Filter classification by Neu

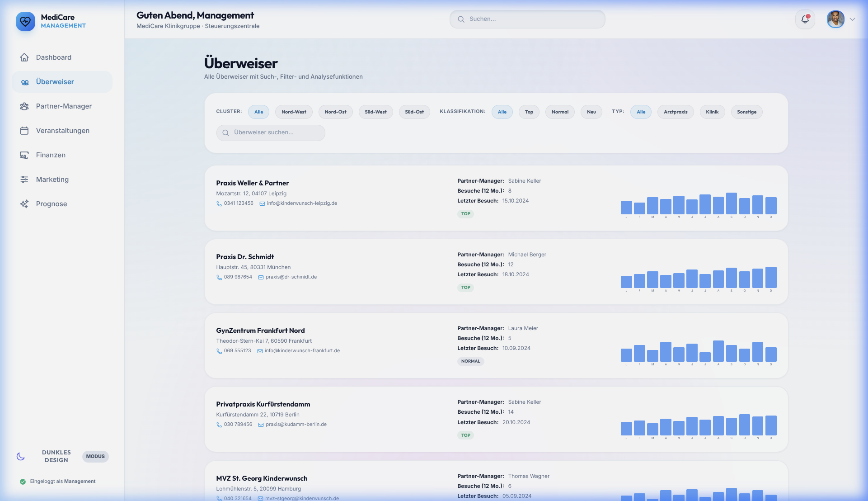pos(591,112)
